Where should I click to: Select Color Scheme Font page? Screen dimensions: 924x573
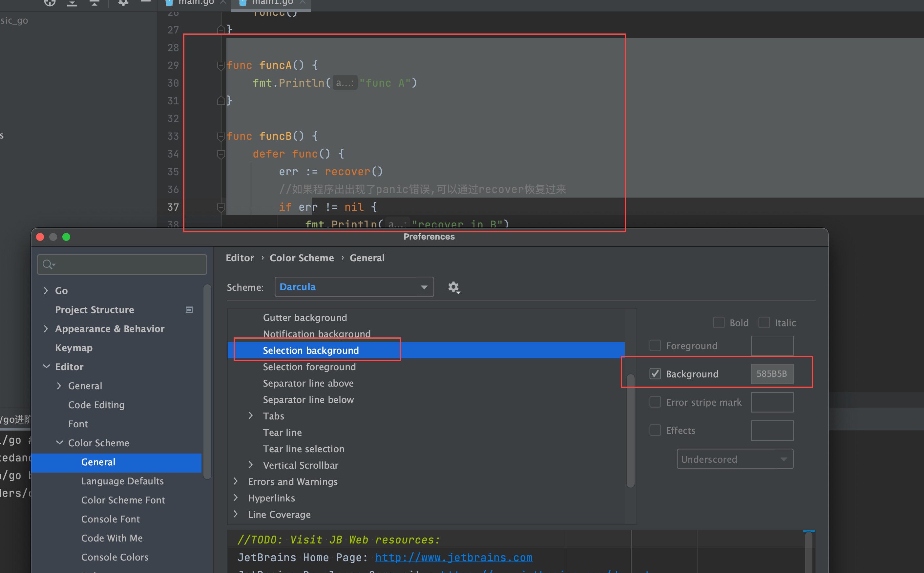[x=123, y=500]
